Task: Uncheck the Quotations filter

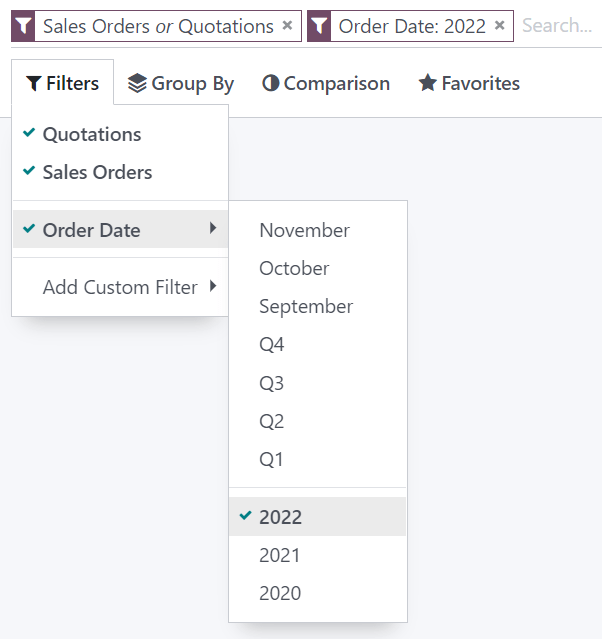Action: coord(92,134)
